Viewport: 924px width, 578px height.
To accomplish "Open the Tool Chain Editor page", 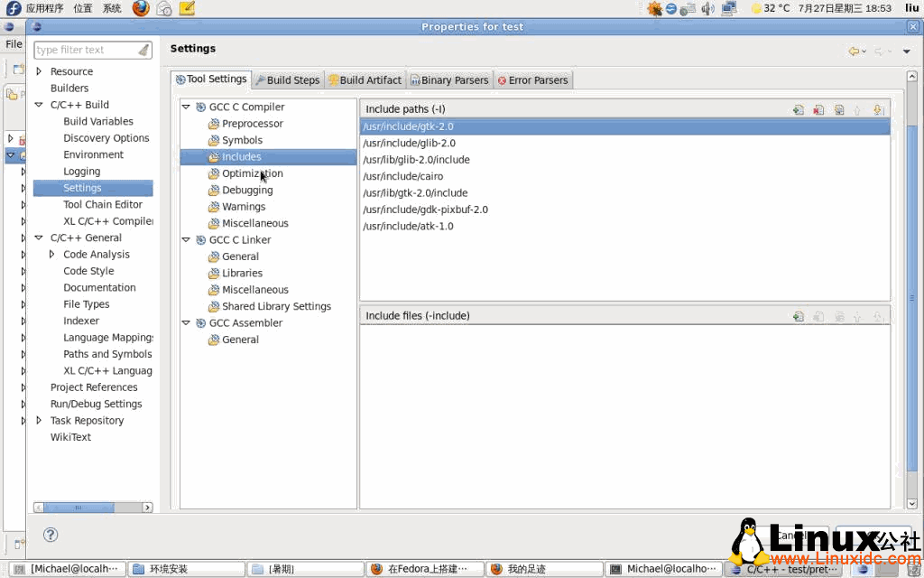I will pos(93,204).
